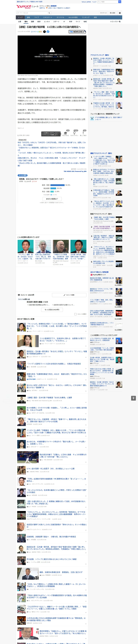Click the magnifier button next to keyword field

49,13
